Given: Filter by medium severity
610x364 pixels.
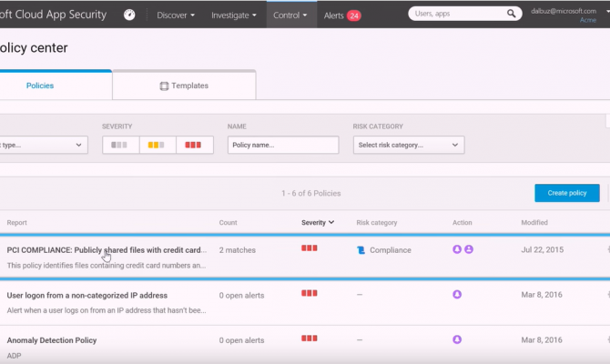Looking at the screenshot, I should pos(158,145).
